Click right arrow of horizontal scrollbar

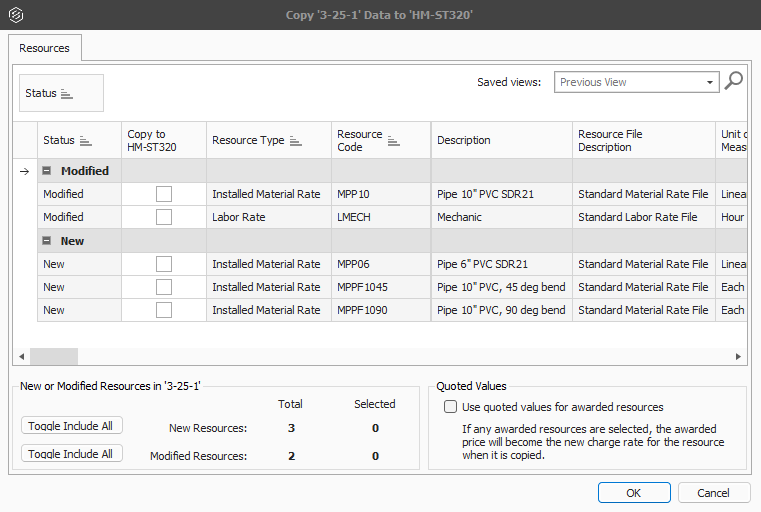(739, 357)
